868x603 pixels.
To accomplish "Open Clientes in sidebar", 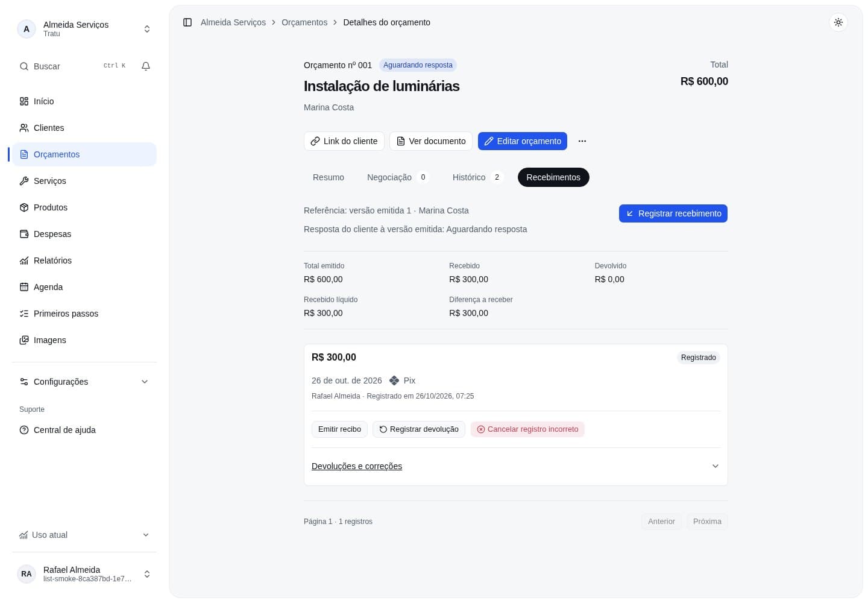I will [84, 128].
